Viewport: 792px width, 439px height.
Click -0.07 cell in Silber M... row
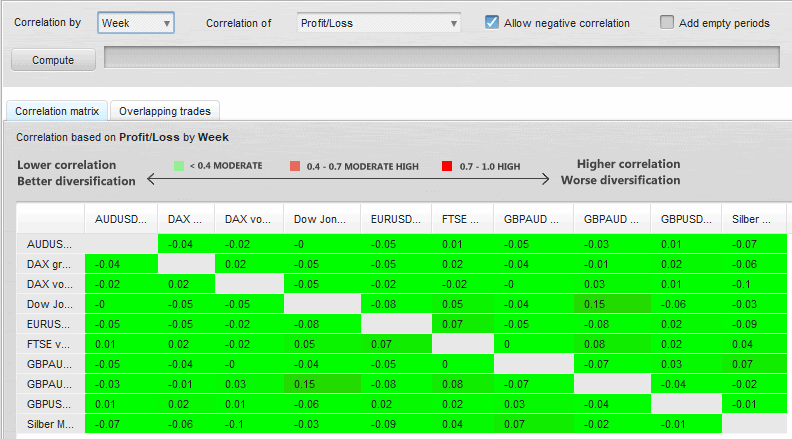(x=121, y=424)
